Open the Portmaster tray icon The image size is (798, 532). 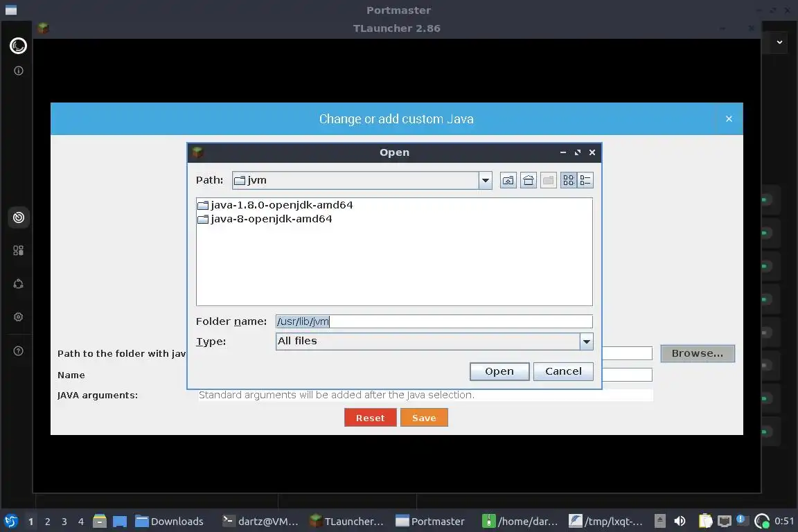(x=762, y=521)
